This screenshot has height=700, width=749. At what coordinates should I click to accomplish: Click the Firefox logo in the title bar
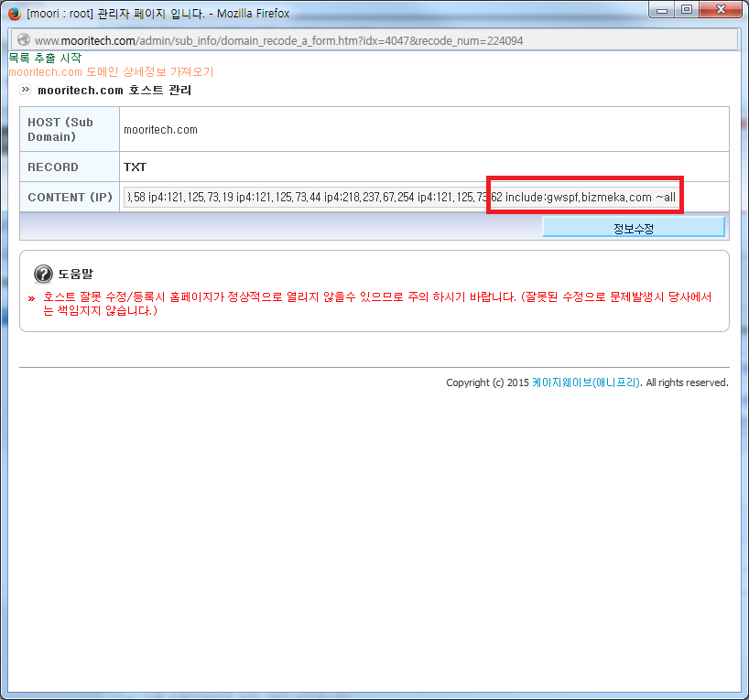pyautogui.click(x=15, y=14)
